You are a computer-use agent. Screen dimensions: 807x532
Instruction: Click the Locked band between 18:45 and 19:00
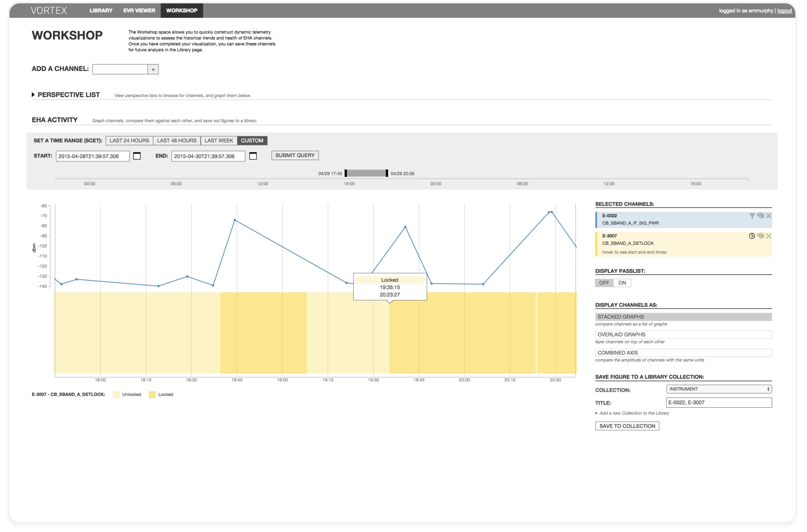[264, 333]
